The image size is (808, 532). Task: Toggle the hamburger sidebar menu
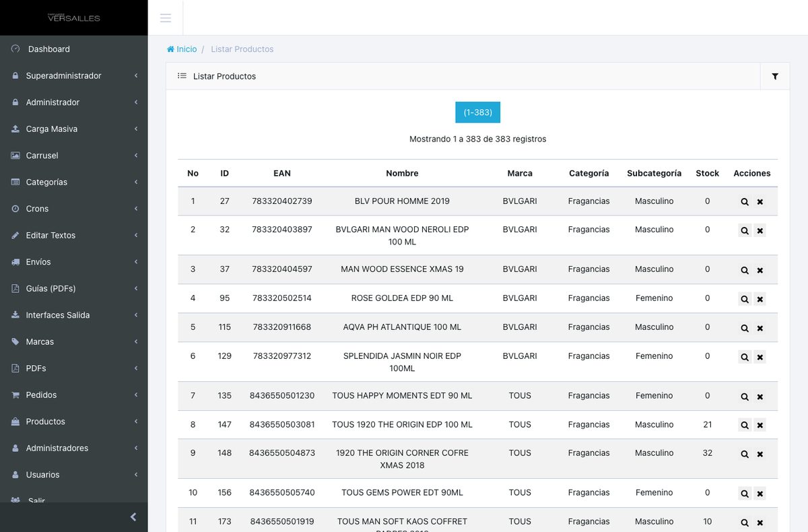[x=166, y=18]
